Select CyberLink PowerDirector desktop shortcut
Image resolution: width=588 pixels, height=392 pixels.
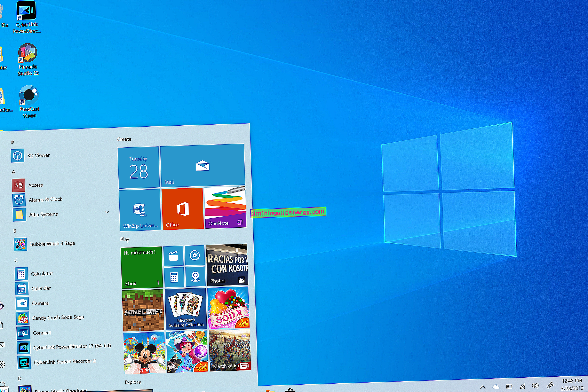27,17
